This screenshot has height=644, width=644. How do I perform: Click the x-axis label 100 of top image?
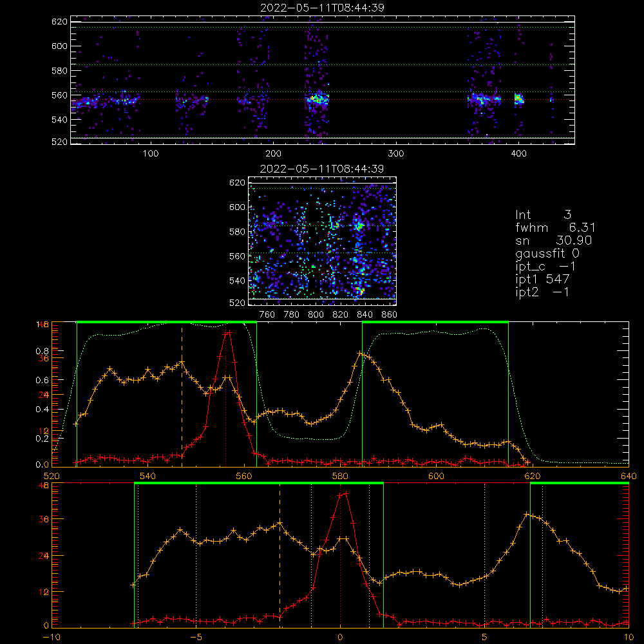[151, 154]
